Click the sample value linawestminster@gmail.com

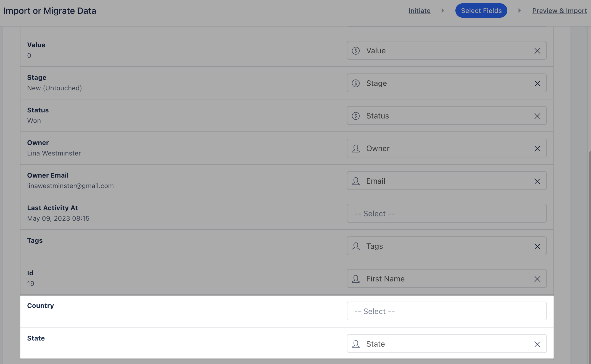70,186
